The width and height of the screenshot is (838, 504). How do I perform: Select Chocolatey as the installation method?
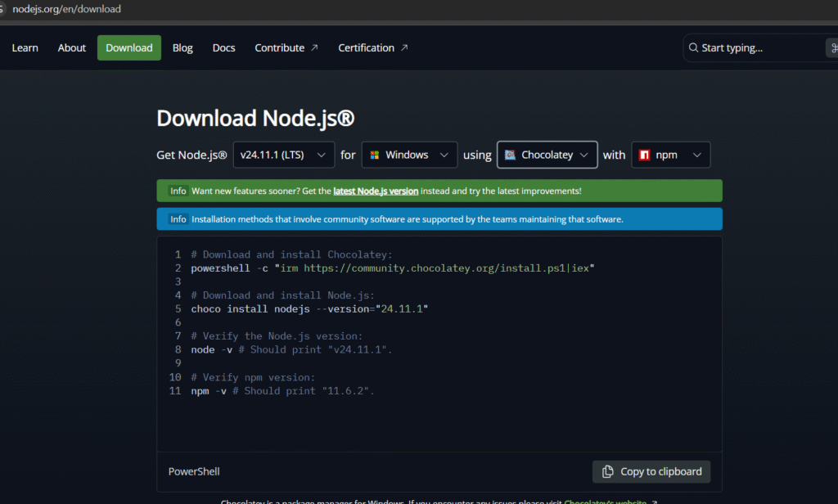(547, 155)
